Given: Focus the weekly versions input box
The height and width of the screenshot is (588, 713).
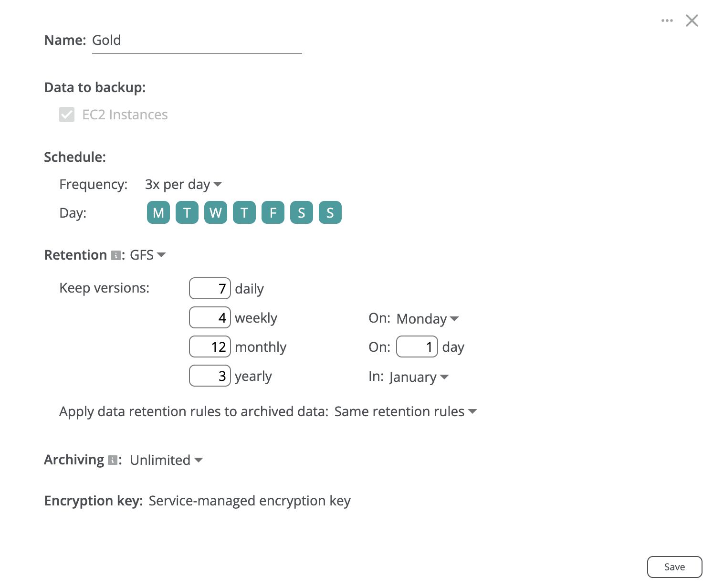Looking at the screenshot, I should 210,318.
